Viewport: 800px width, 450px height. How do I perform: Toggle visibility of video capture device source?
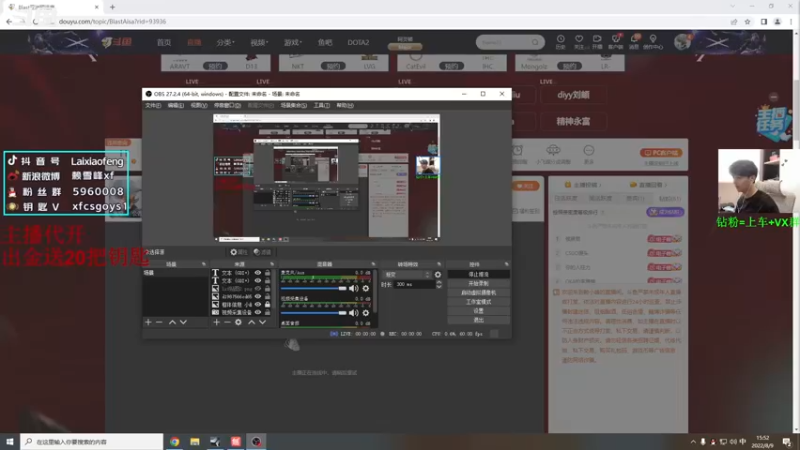[258, 312]
